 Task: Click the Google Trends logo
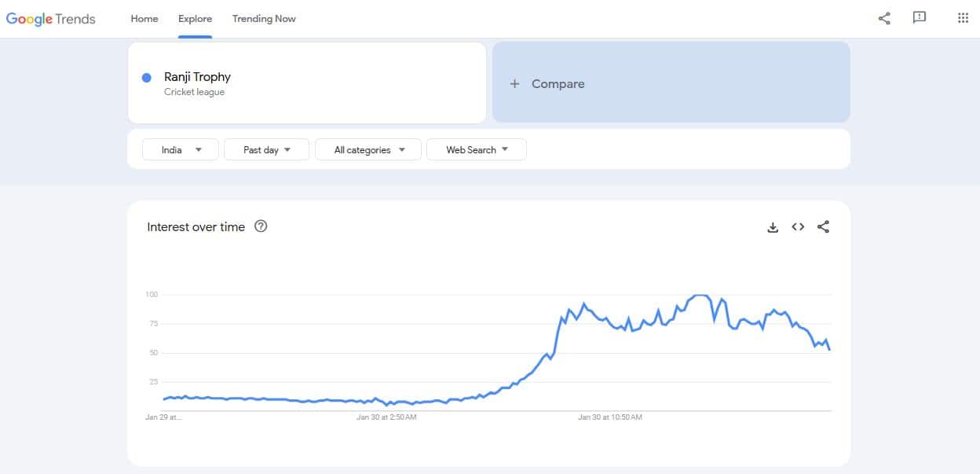tap(51, 19)
